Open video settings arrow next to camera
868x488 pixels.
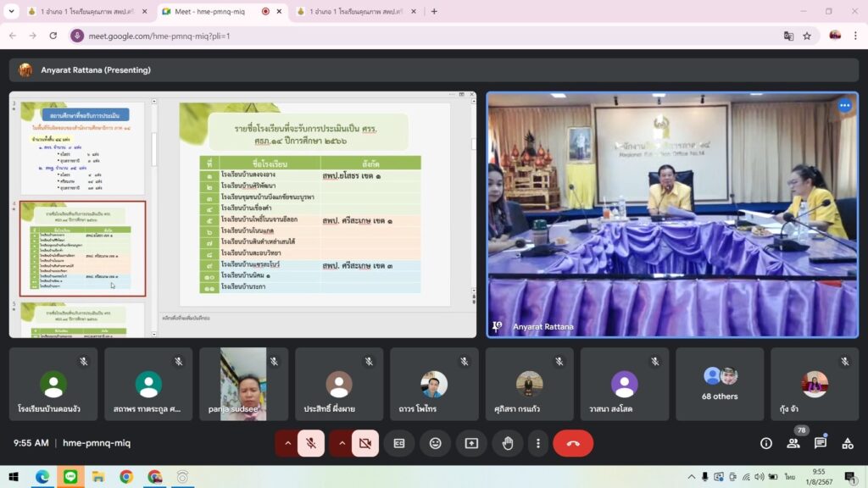point(342,443)
